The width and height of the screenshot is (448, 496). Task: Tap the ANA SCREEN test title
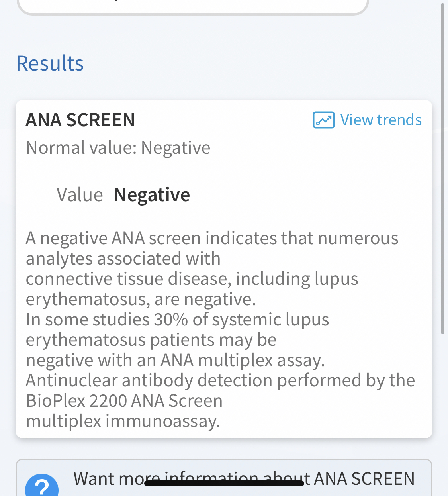pos(80,120)
